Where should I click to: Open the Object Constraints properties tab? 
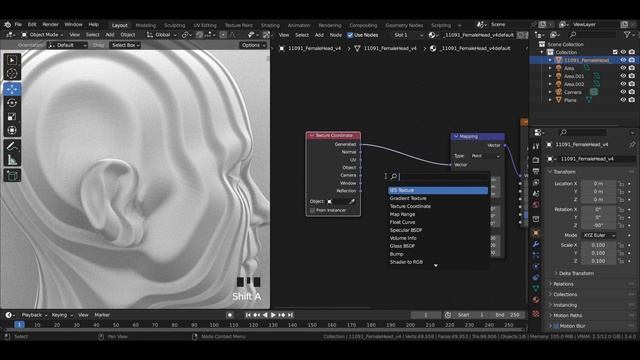pyautogui.click(x=536, y=277)
